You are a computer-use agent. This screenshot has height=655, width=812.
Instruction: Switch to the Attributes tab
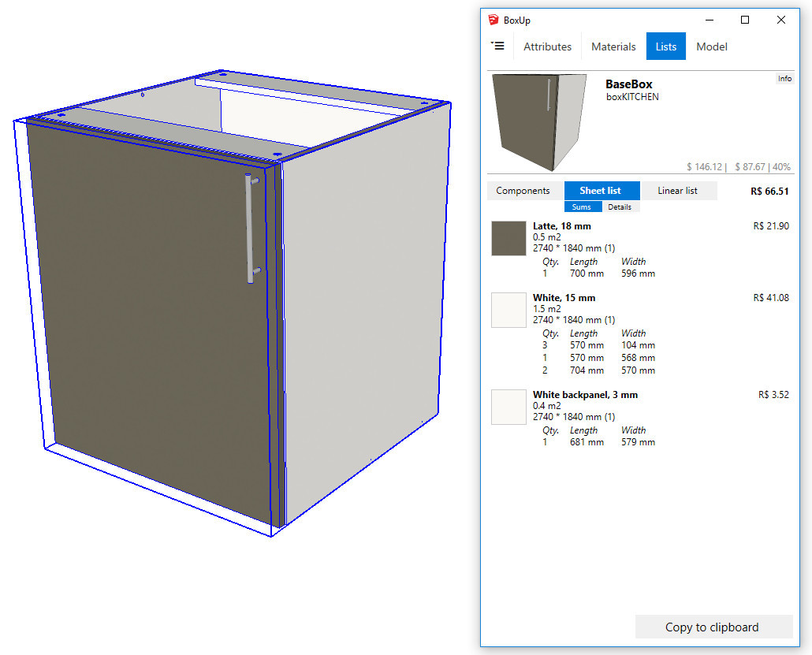pyautogui.click(x=547, y=46)
